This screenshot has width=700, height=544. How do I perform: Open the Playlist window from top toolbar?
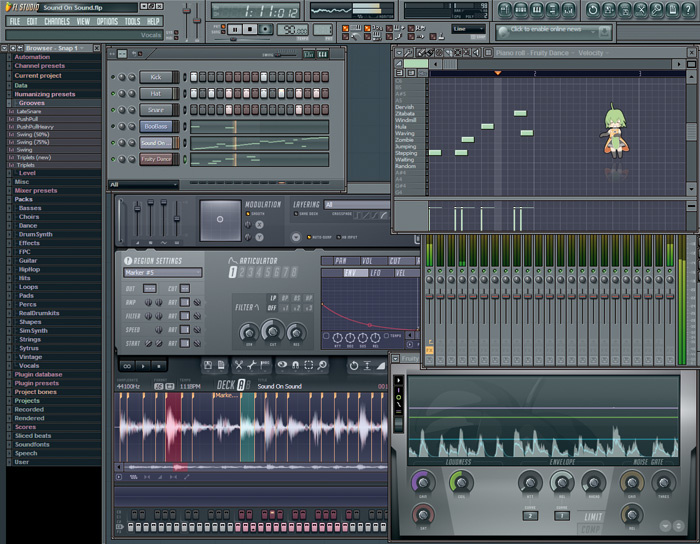coord(505,10)
